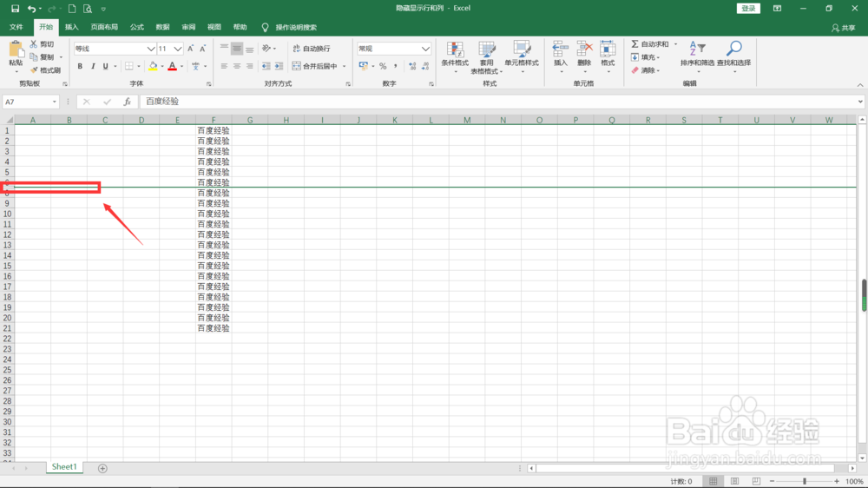Click the Login (登录) button

(748, 9)
